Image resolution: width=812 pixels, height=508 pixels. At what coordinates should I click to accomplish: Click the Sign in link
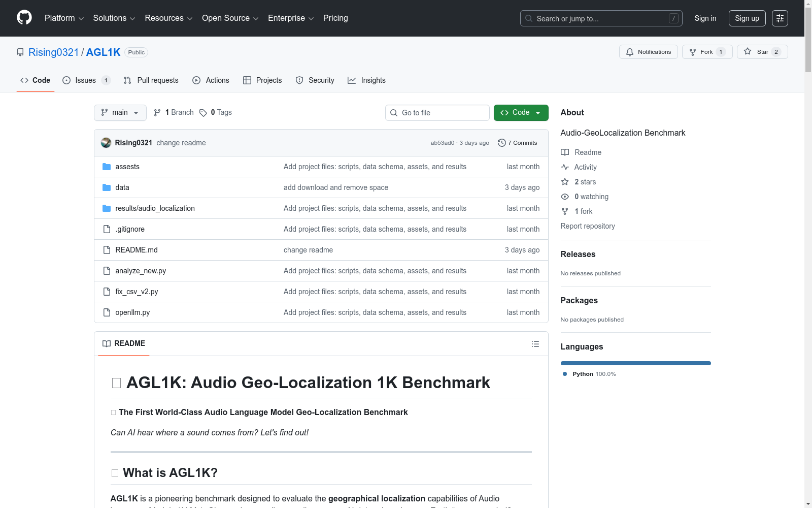705,18
